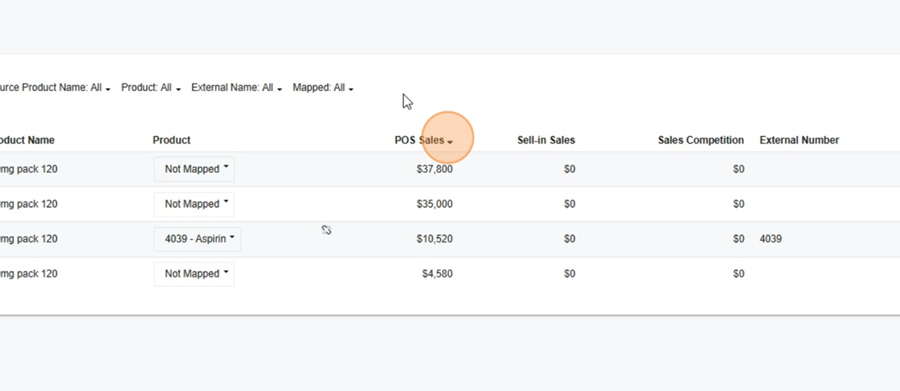
Task: Click the 4039 External Number cell
Action: click(x=770, y=239)
